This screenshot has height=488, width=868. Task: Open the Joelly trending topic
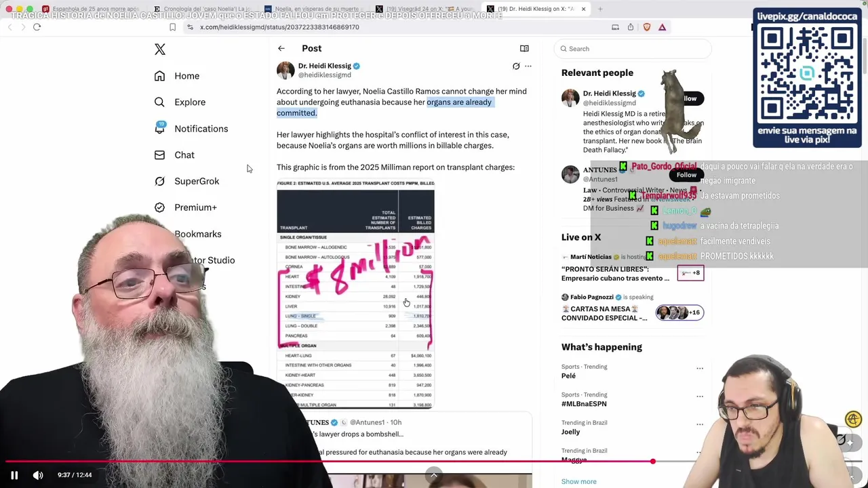570,432
